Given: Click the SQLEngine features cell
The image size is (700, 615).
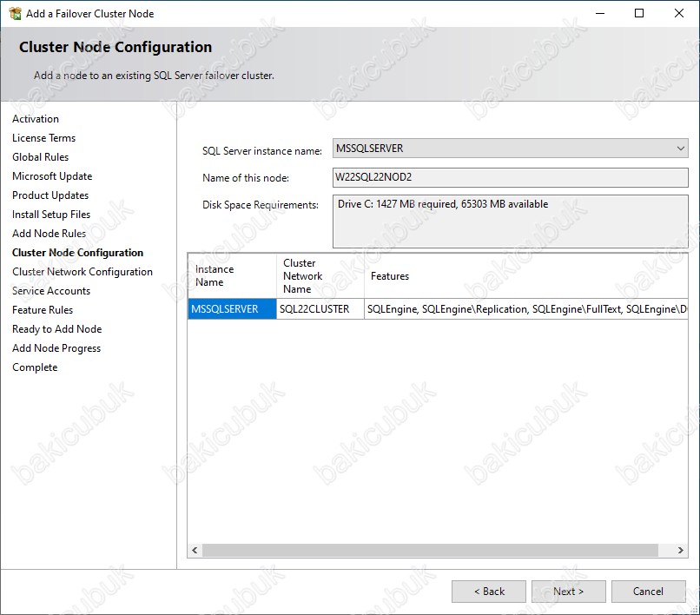Looking at the screenshot, I should [526, 309].
